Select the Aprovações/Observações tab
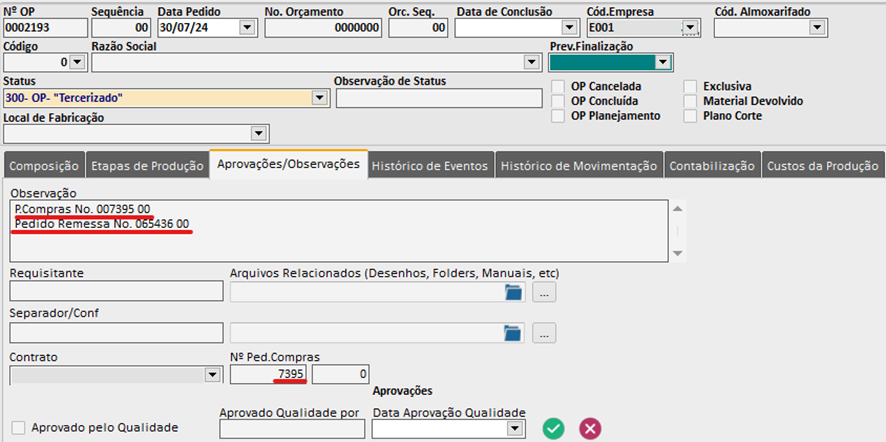This screenshot has height=442, width=886. click(x=289, y=164)
